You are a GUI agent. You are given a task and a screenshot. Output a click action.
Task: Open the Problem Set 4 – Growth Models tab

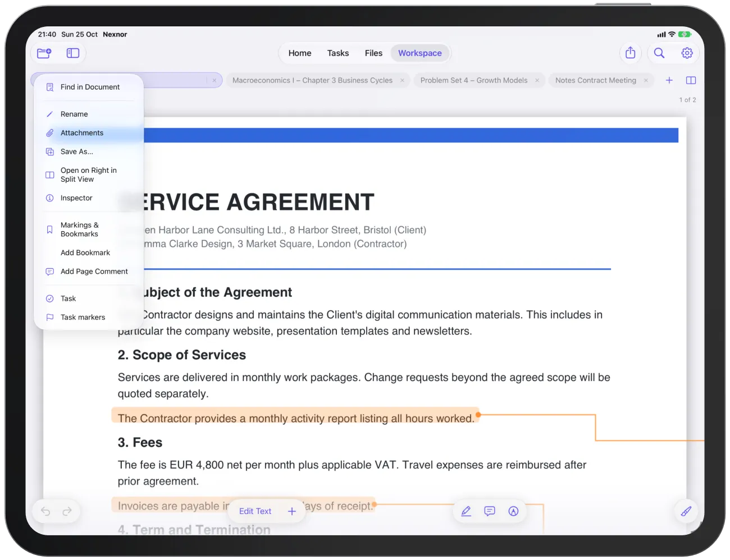click(x=480, y=80)
